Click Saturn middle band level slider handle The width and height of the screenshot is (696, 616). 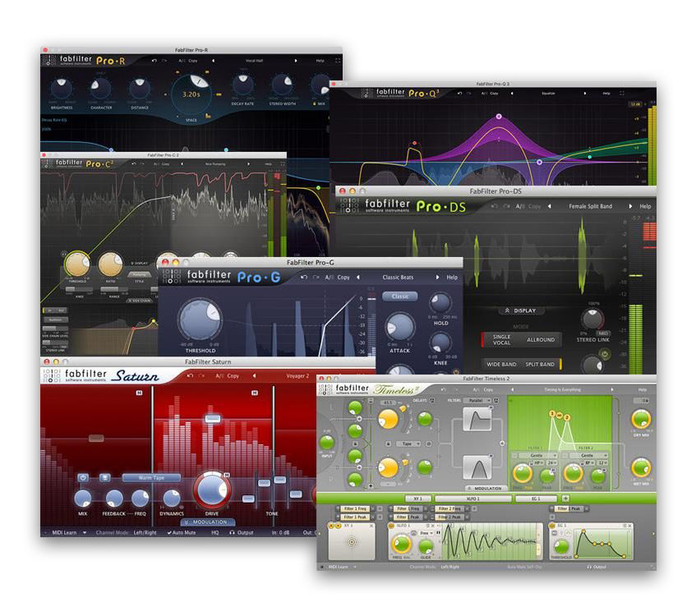(213, 419)
